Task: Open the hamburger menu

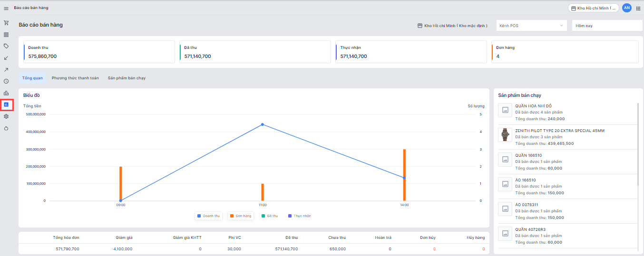Action: (x=6, y=8)
